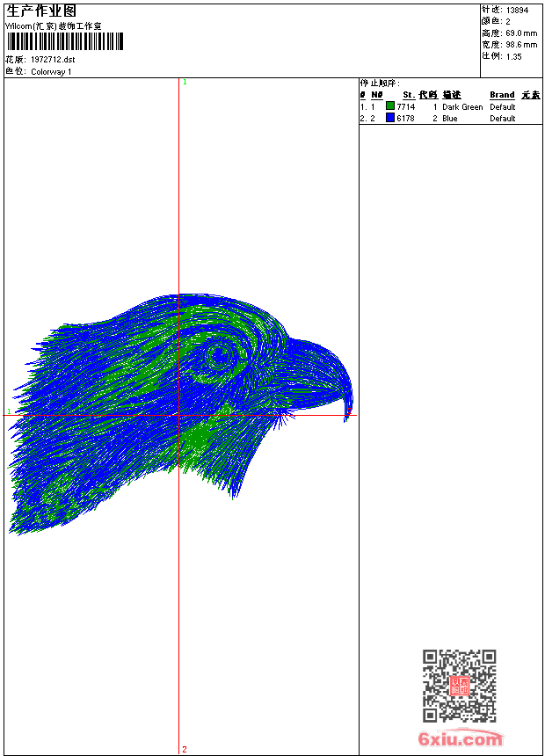Click the Colorway 1 label
This screenshot has width=545, height=756.
tap(51, 72)
